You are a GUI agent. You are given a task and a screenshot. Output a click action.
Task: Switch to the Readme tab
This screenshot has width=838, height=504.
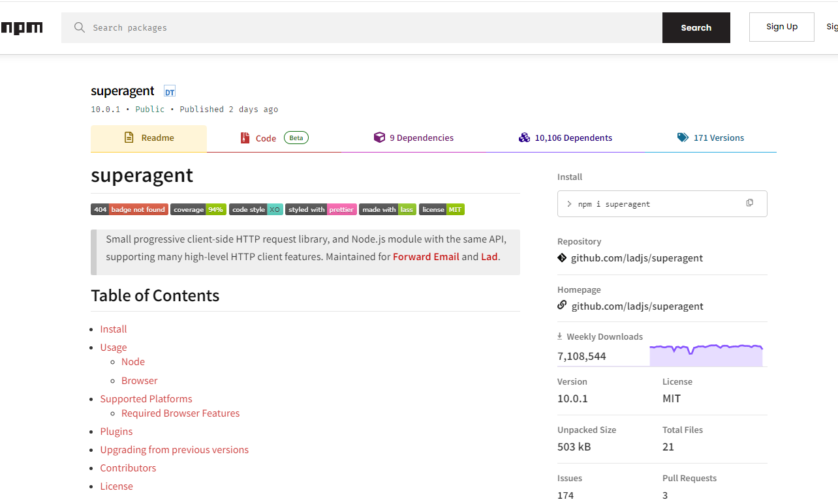pyautogui.click(x=149, y=138)
